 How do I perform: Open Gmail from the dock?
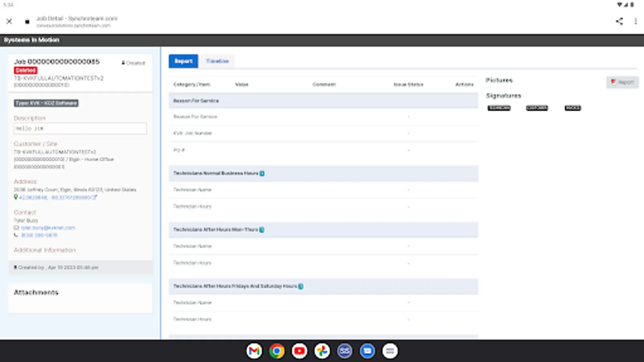coord(254,351)
